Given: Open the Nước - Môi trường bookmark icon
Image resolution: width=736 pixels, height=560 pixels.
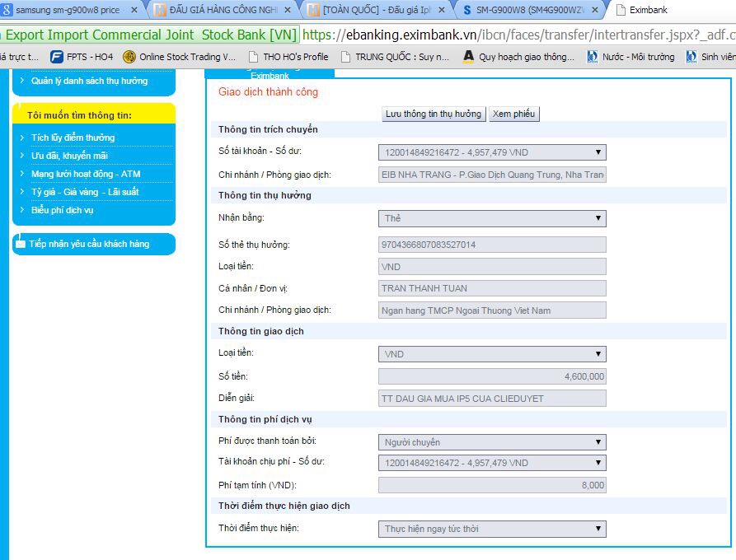Looking at the screenshot, I should (593, 57).
